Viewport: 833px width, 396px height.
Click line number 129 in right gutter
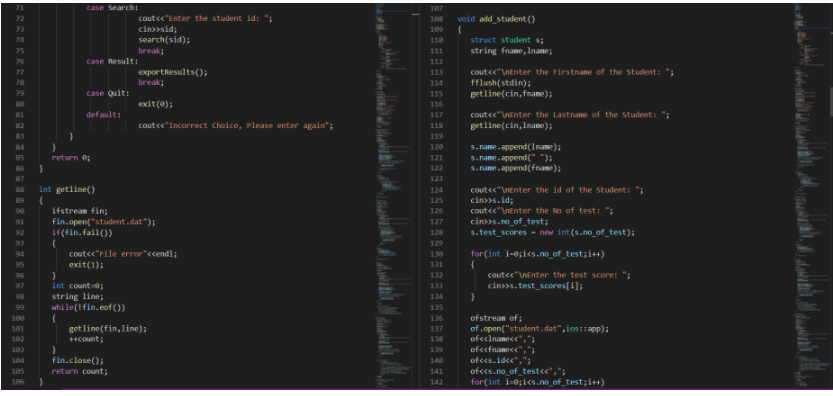pos(436,243)
